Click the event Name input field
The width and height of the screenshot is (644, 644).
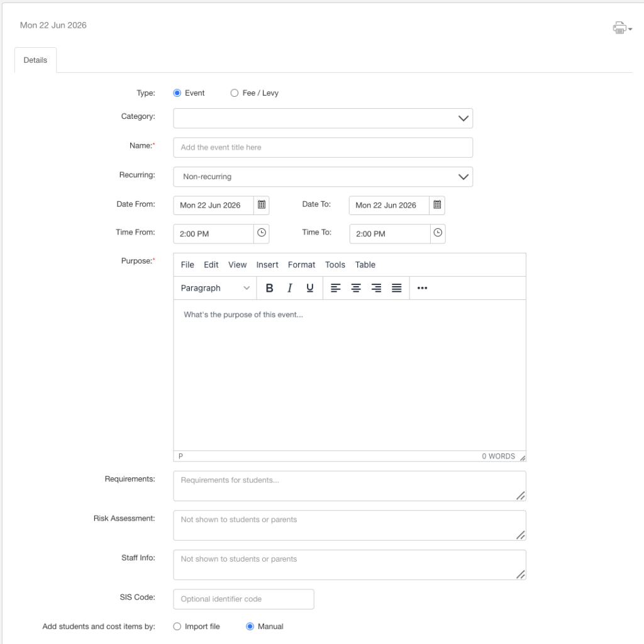[x=323, y=147]
